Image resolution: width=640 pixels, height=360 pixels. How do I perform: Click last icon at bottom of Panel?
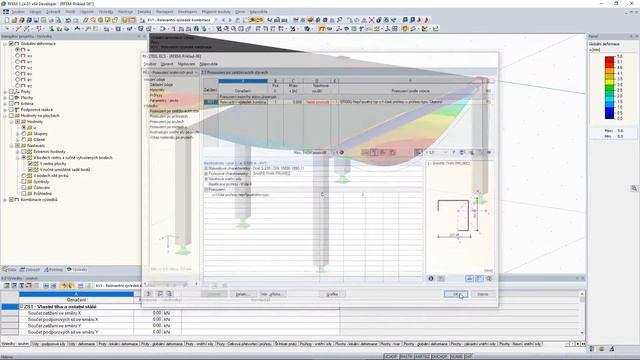click(x=611, y=349)
